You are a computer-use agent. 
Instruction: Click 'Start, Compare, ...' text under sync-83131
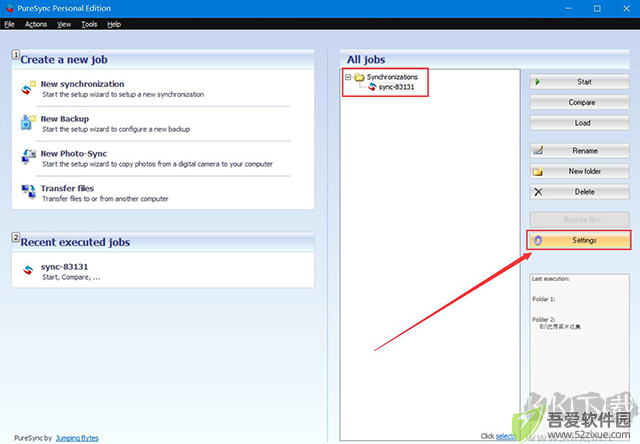[x=71, y=278]
